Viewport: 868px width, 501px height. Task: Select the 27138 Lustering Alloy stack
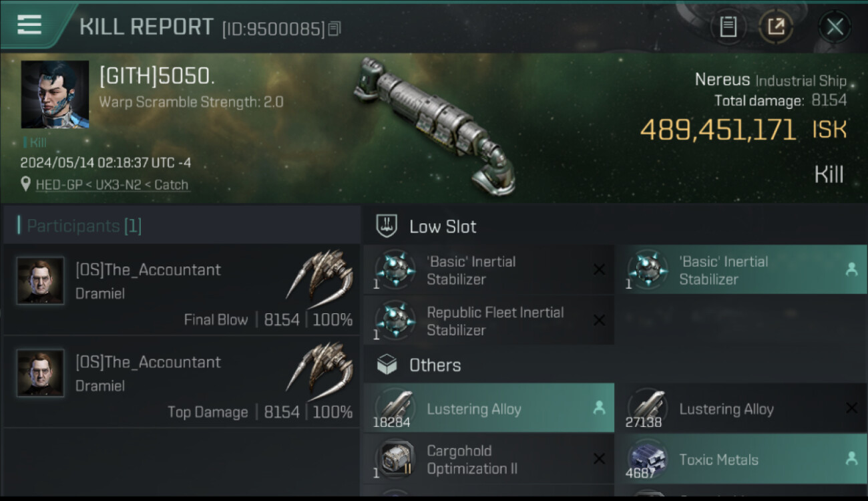tap(740, 408)
